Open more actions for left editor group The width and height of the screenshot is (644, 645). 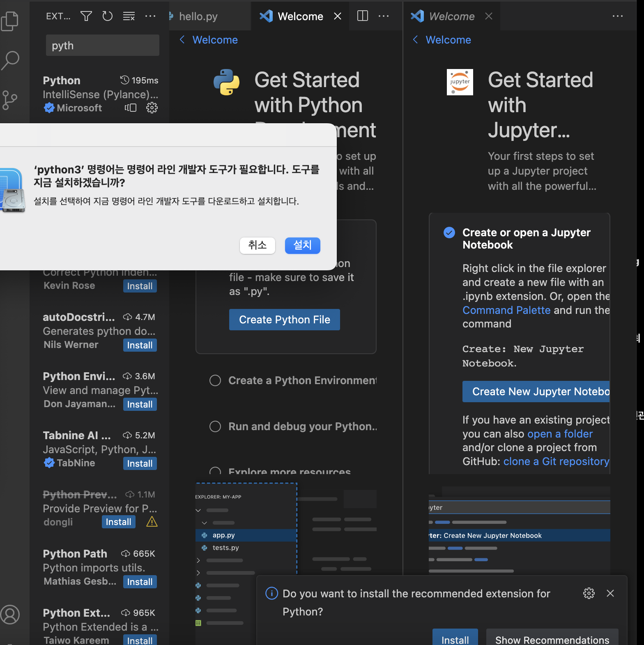tap(384, 16)
